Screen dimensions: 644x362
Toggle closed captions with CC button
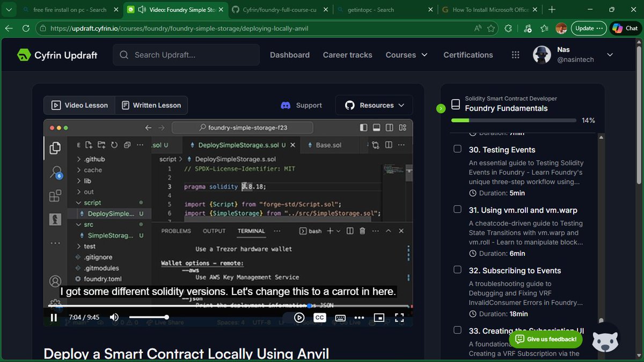point(319,317)
